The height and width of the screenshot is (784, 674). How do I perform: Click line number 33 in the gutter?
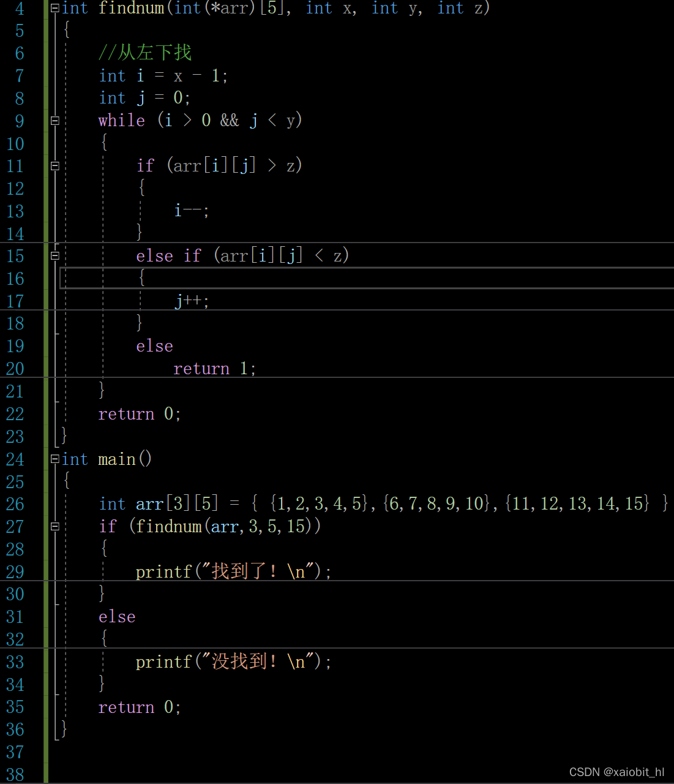pyautogui.click(x=15, y=662)
